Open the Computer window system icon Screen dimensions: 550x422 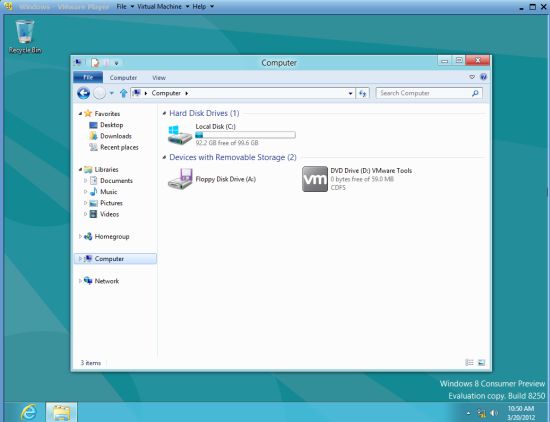coord(78,63)
